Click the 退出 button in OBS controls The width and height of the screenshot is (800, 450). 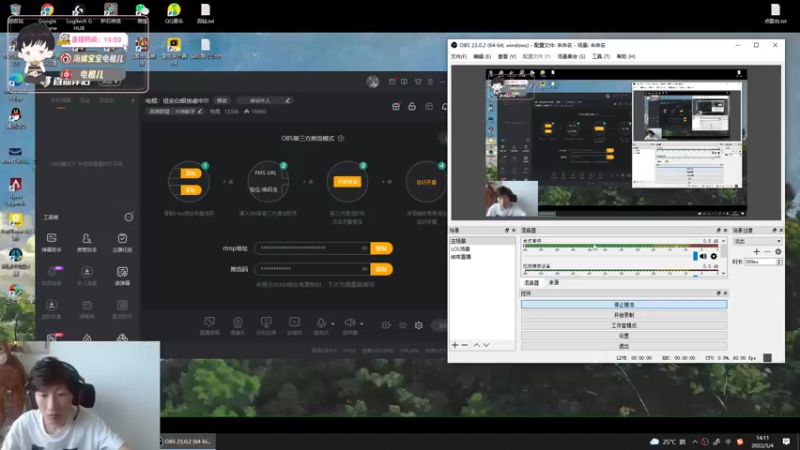pos(623,346)
